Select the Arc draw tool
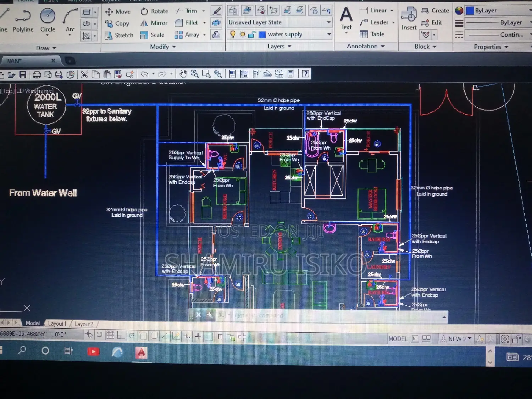 (x=70, y=21)
